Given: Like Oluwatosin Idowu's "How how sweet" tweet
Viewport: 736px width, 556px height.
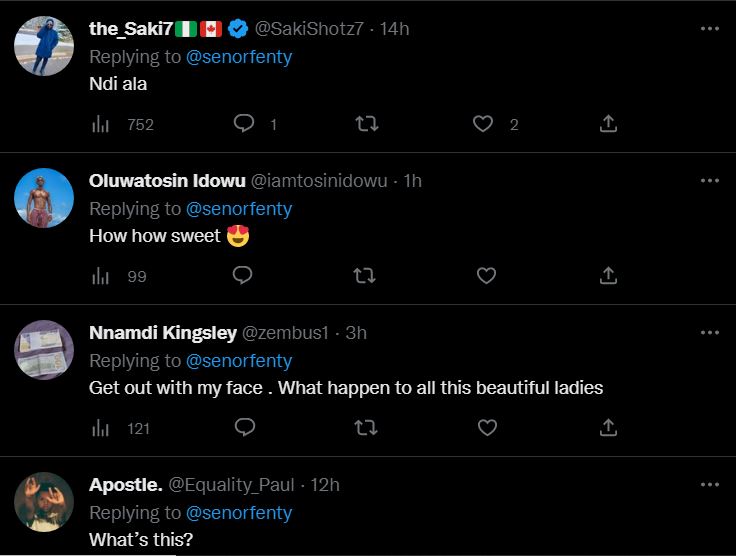Looking at the screenshot, I should click(486, 275).
